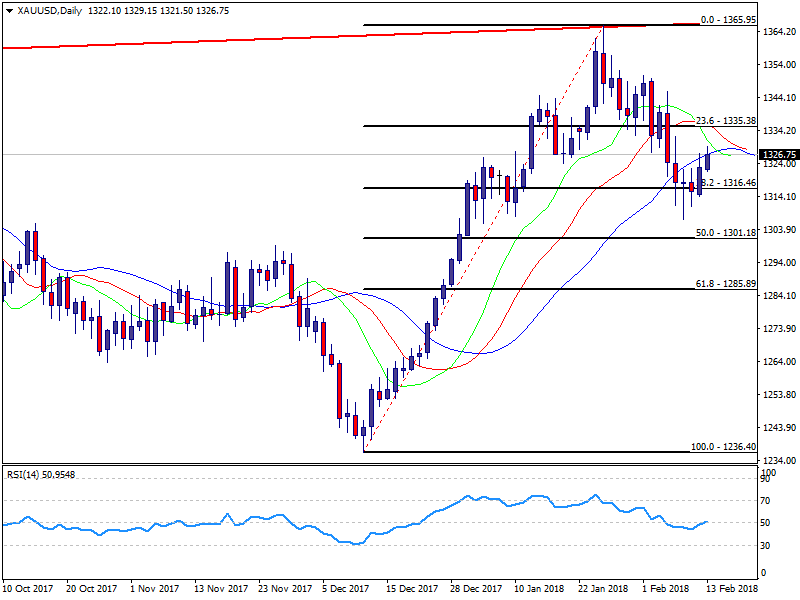Screen dimensions: 800x600
Task: Select the 100.0 - 1236.40 Fibonacci level label
Action: (x=724, y=446)
